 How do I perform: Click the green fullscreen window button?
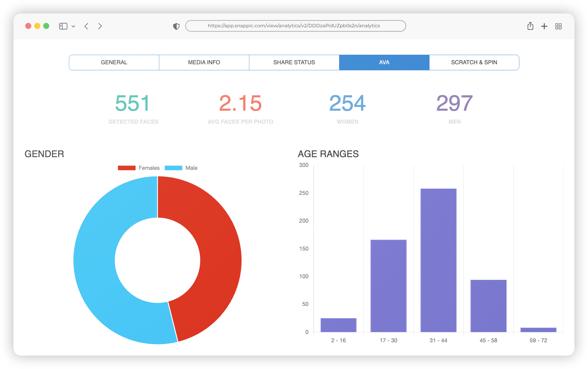46,26
